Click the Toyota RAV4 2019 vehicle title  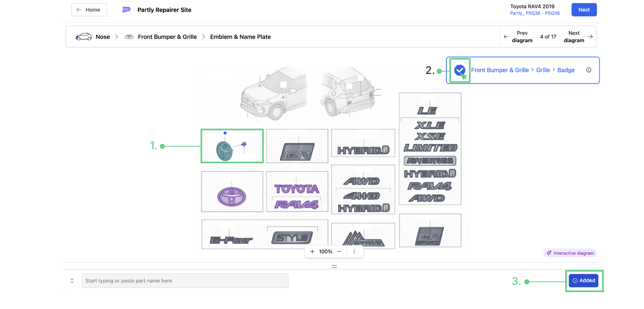pyautogui.click(x=532, y=7)
